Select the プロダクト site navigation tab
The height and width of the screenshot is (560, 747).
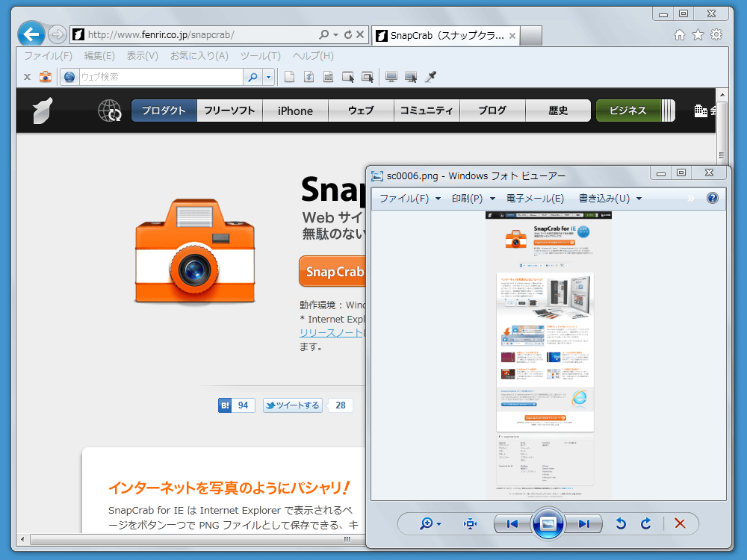pos(164,111)
